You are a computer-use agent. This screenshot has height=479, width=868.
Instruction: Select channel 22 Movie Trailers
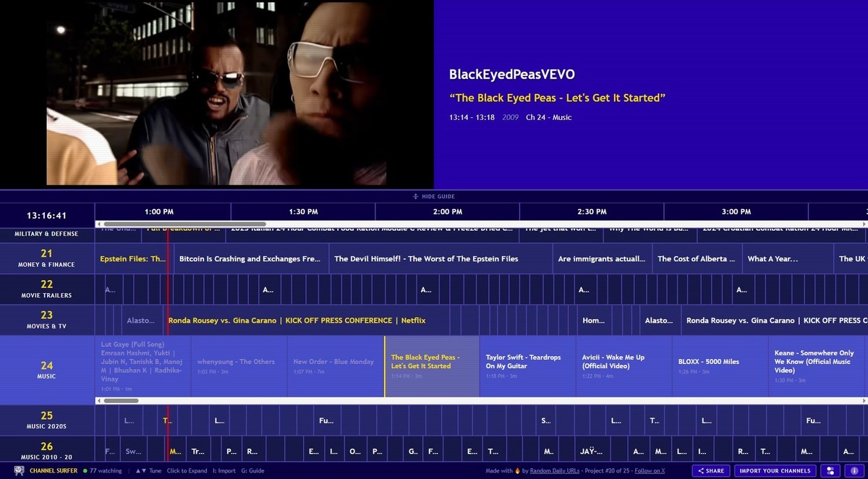[47, 289]
